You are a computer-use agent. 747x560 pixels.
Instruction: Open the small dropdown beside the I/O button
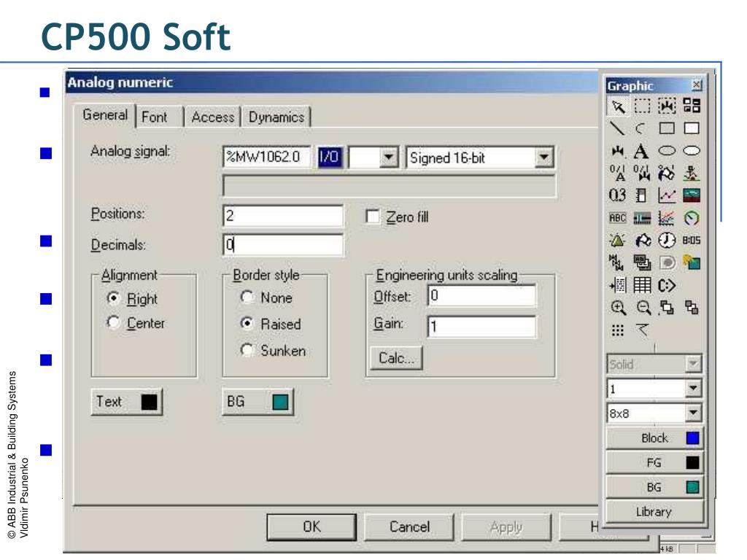pyautogui.click(x=389, y=157)
